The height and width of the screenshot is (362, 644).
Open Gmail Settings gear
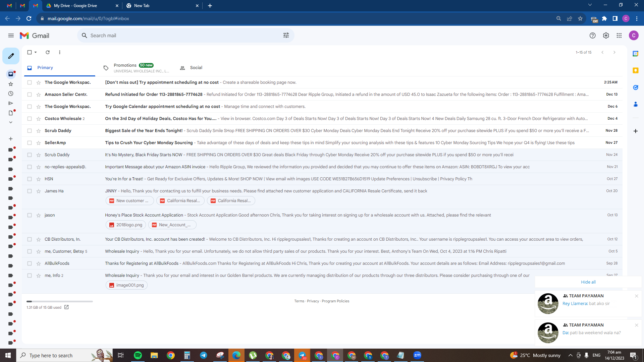pyautogui.click(x=606, y=36)
